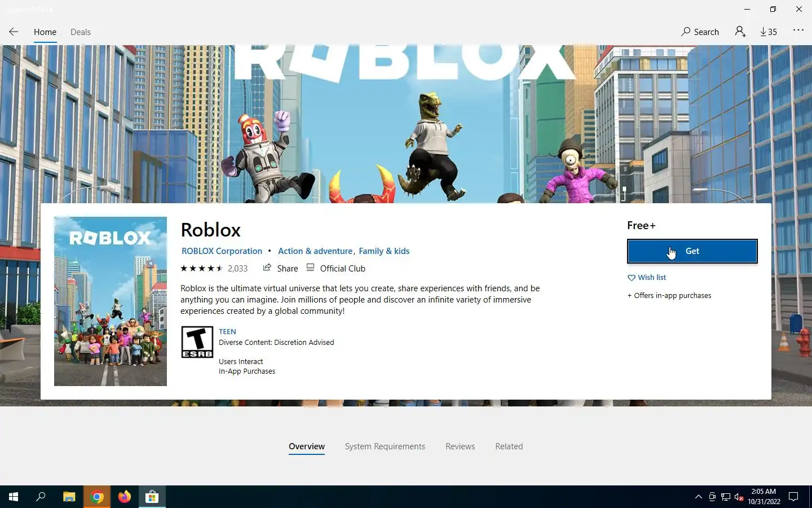Open the Official Club link
The width and height of the screenshot is (812, 508).
coord(336,268)
